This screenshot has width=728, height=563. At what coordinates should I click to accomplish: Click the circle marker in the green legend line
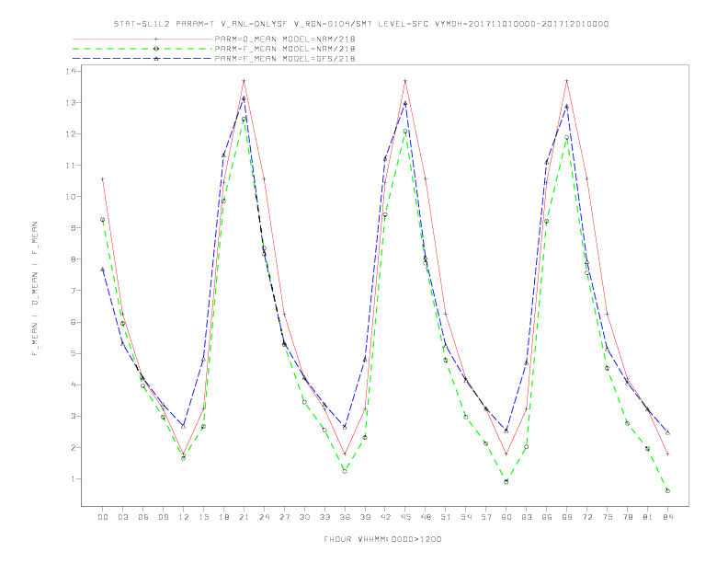[156, 49]
